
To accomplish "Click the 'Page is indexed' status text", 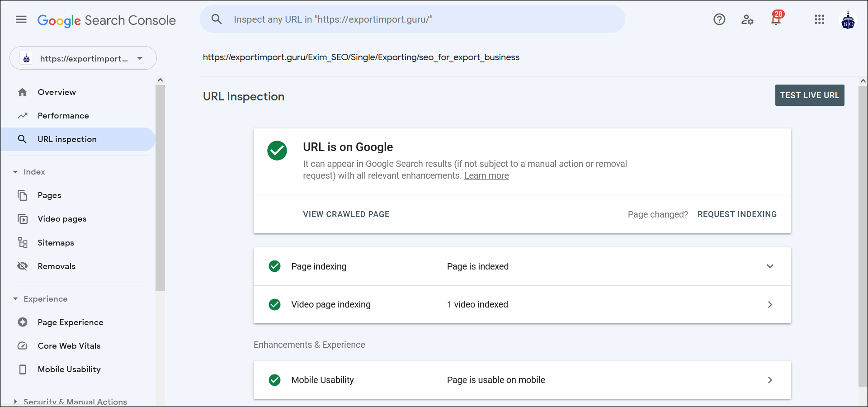I will click(x=478, y=266).
